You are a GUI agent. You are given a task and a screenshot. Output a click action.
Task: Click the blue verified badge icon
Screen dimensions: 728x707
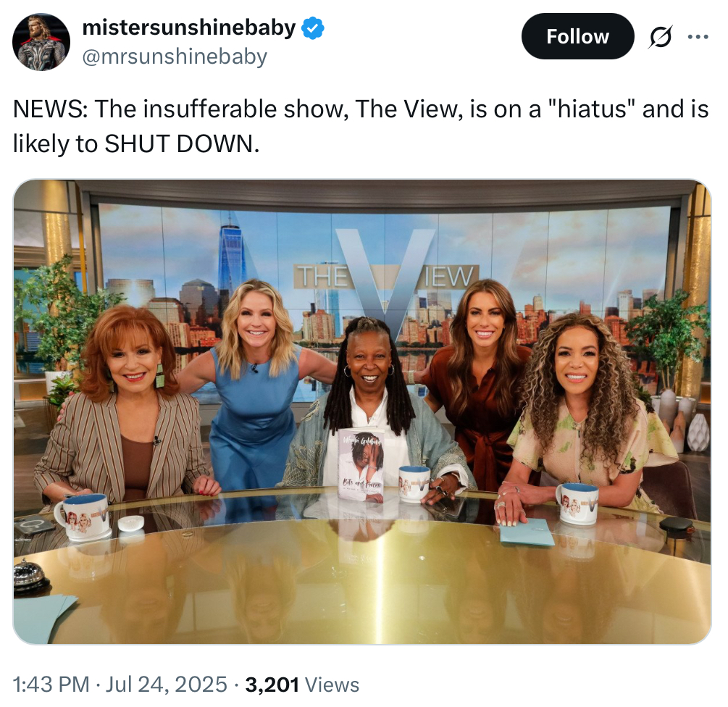(x=313, y=28)
